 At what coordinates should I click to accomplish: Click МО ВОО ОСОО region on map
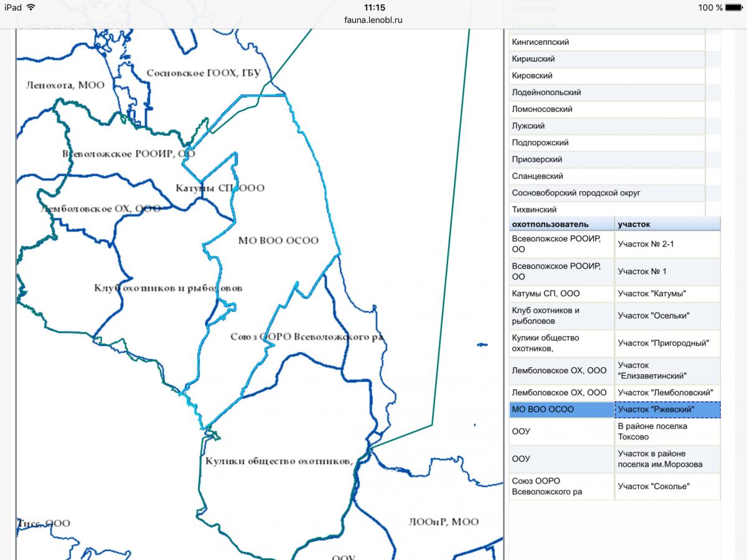pyautogui.click(x=278, y=241)
